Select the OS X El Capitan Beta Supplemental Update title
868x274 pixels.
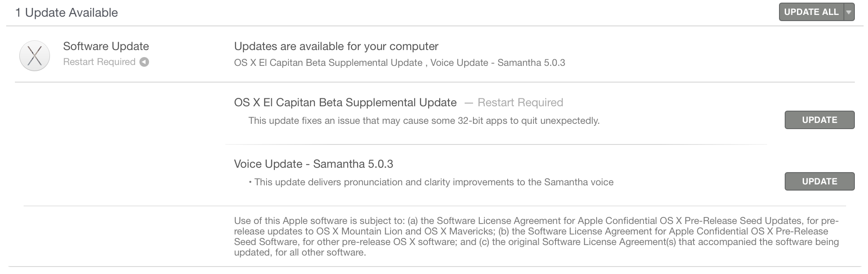point(345,102)
